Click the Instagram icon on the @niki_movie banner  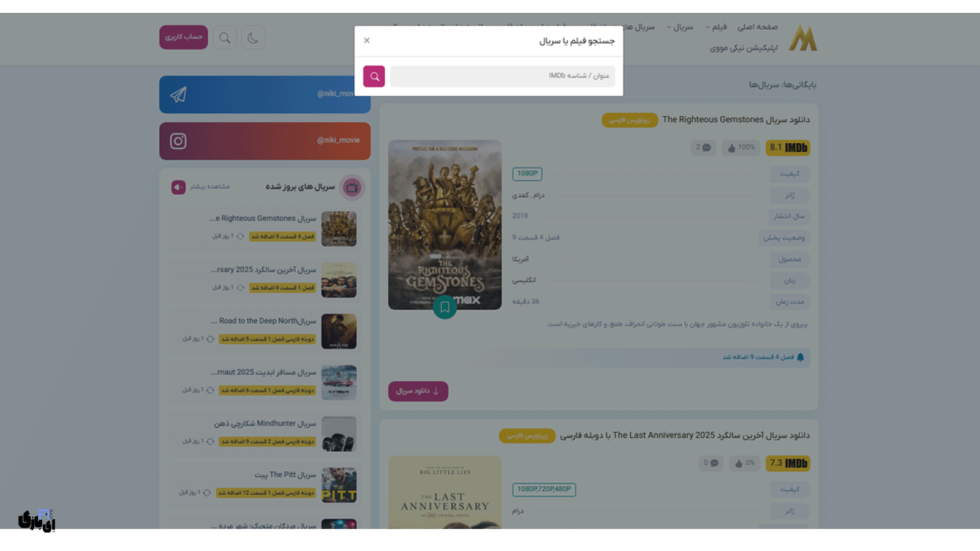click(178, 141)
